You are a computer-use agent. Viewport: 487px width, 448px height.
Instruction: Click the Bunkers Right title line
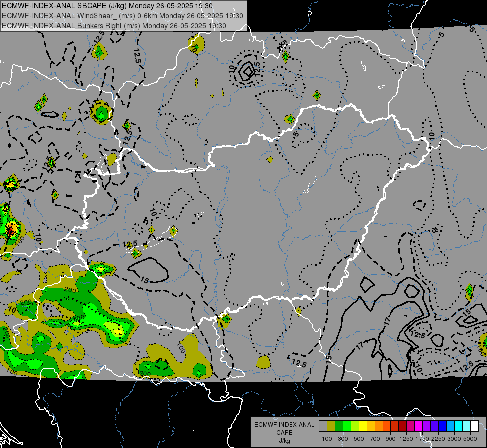114,26
